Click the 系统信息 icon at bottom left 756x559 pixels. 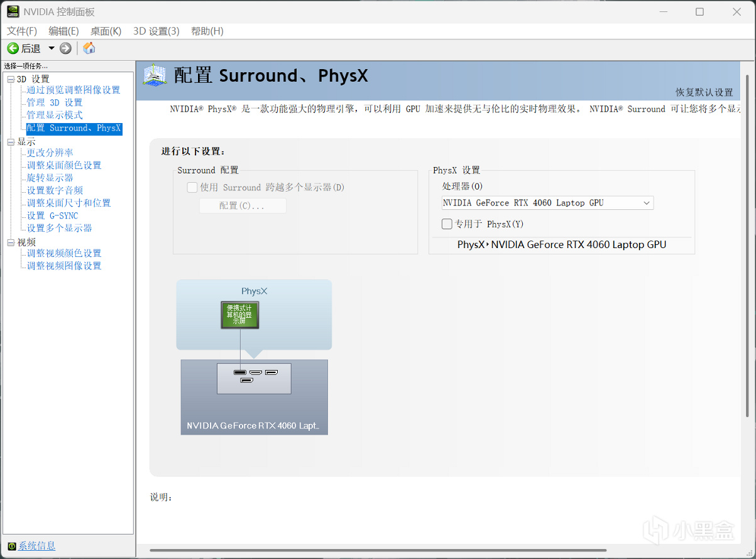coord(12,546)
